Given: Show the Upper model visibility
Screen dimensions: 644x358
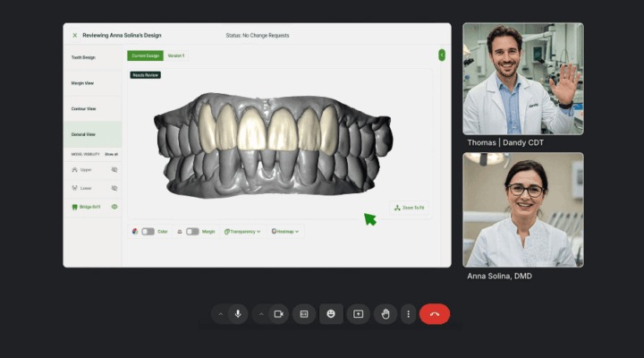Looking at the screenshot, I should (114, 169).
